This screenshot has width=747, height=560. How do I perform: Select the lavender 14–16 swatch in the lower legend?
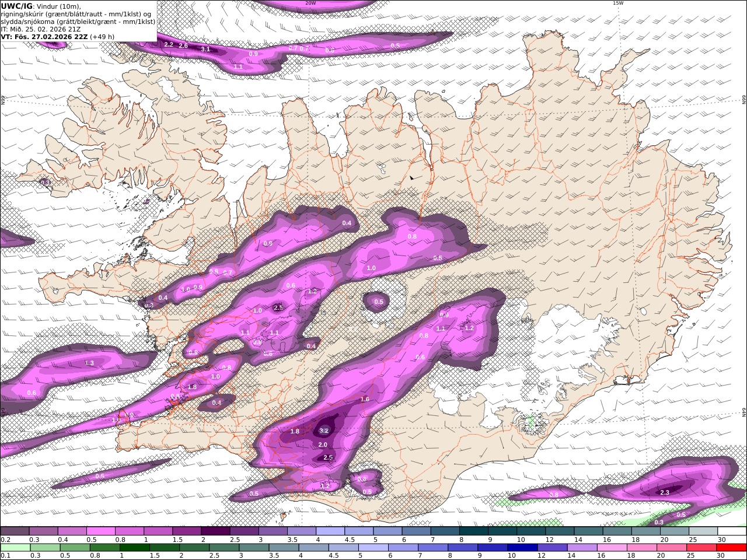tap(582, 548)
